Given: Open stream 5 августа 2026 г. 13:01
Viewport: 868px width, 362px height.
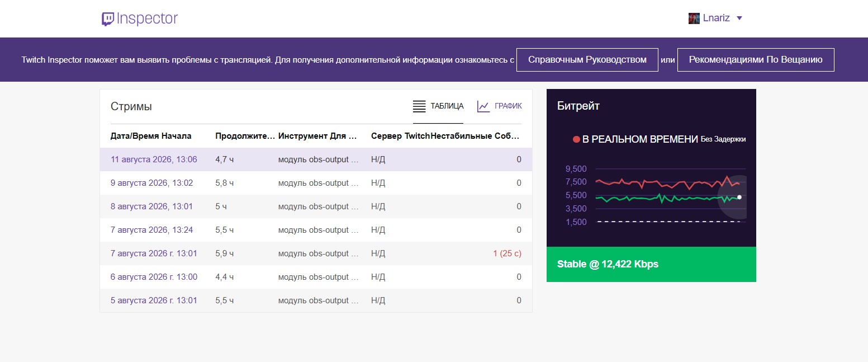Looking at the screenshot, I should click(x=154, y=300).
